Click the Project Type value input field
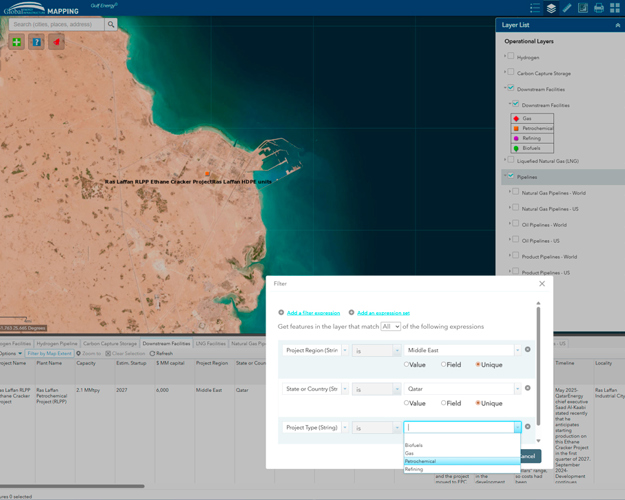This screenshot has height=500, width=625. pyautogui.click(x=459, y=427)
